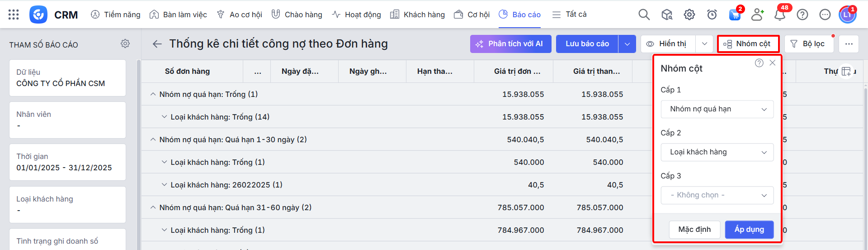
Task: Expand the Lưu báo cáo arrow dropdown
Action: (627, 44)
